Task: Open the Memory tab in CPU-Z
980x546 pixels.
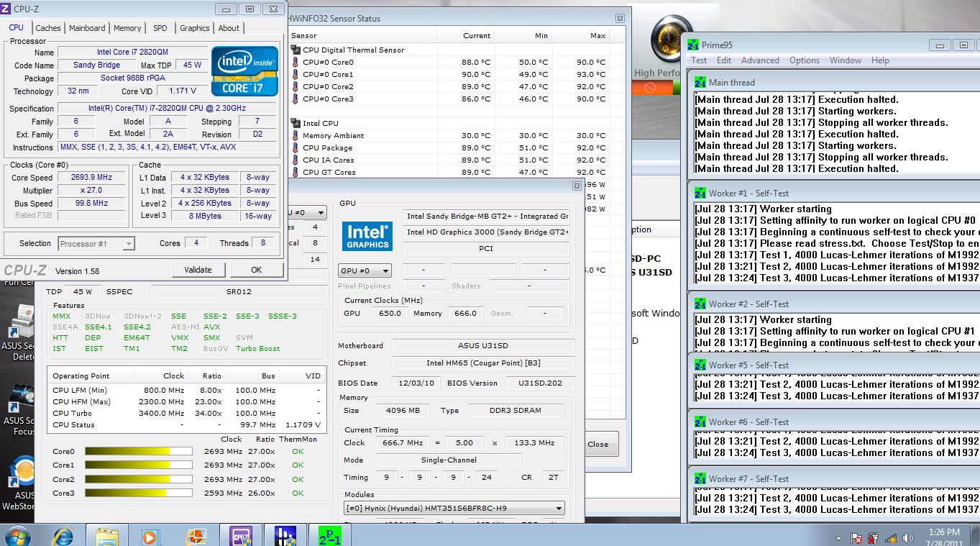Action: point(127,28)
